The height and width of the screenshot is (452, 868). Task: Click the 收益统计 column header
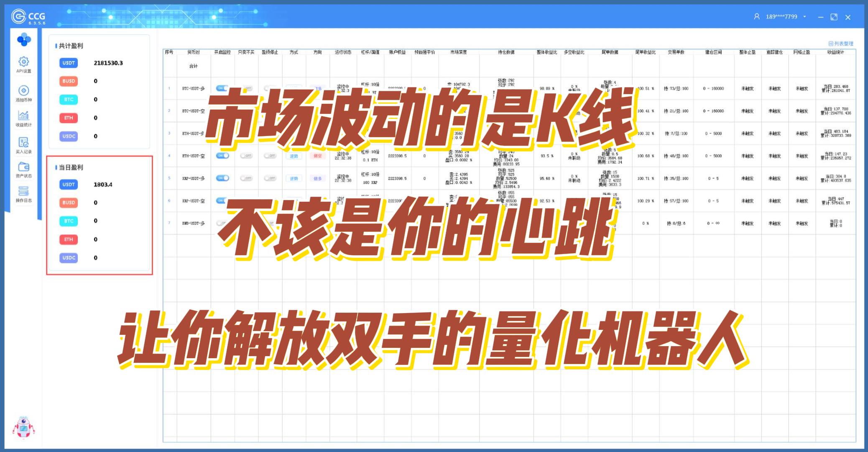tap(835, 52)
